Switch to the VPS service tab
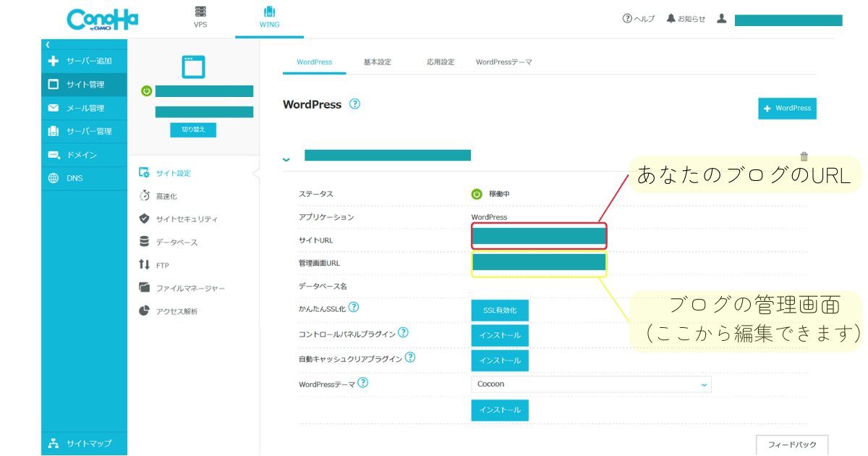868x456 pixels. tap(200, 18)
